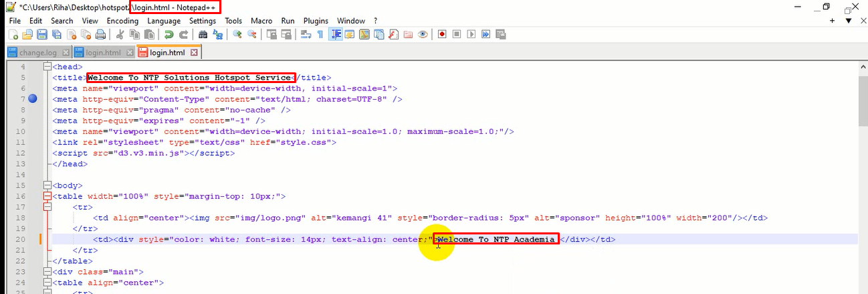Redo edit with toolbar redo arrow
This screenshot has width=868, height=294.
(x=183, y=33)
